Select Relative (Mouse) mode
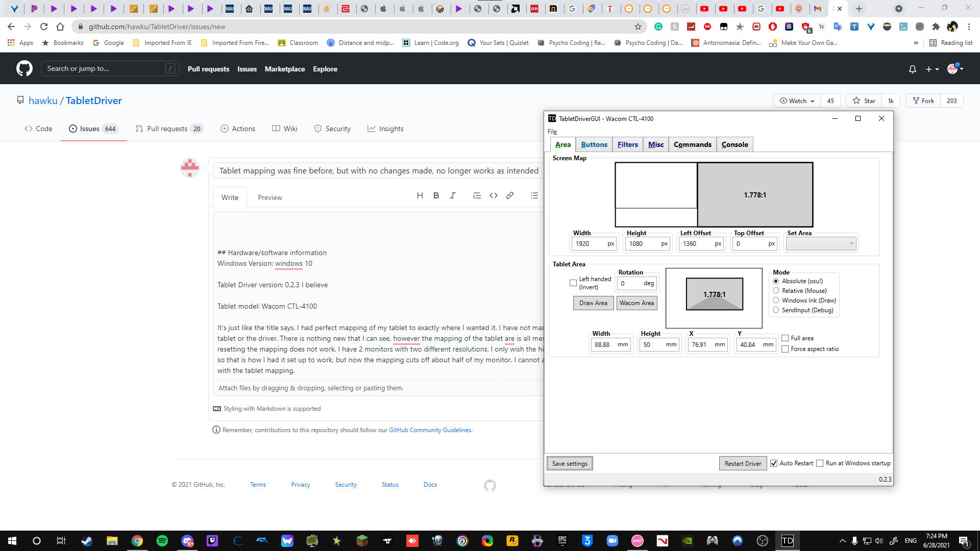This screenshot has width=980, height=551. [776, 290]
